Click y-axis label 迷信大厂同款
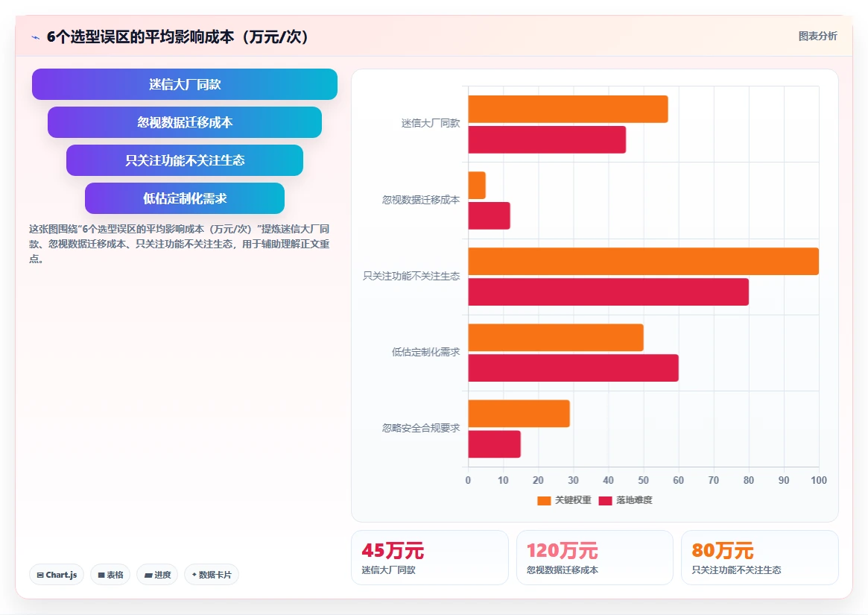This screenshot has height=615, width=868. pyautogui.click(x=431, y=123)
